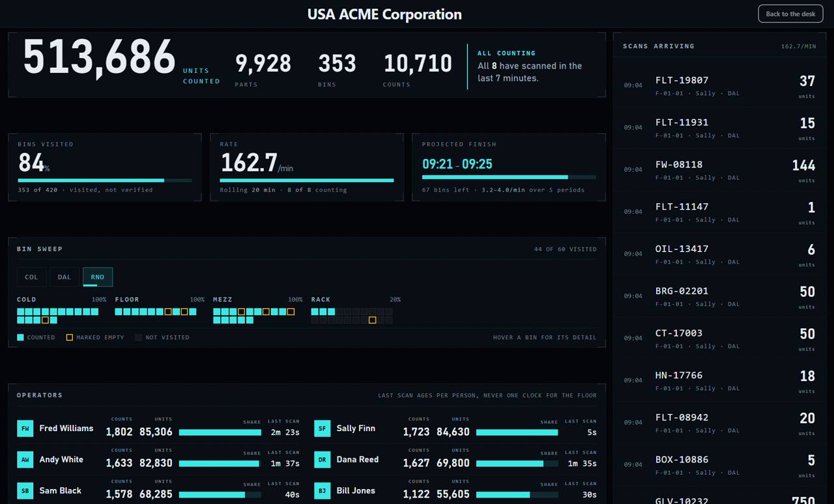Select the RNO bin sweep tab

(x=98, y=277)
